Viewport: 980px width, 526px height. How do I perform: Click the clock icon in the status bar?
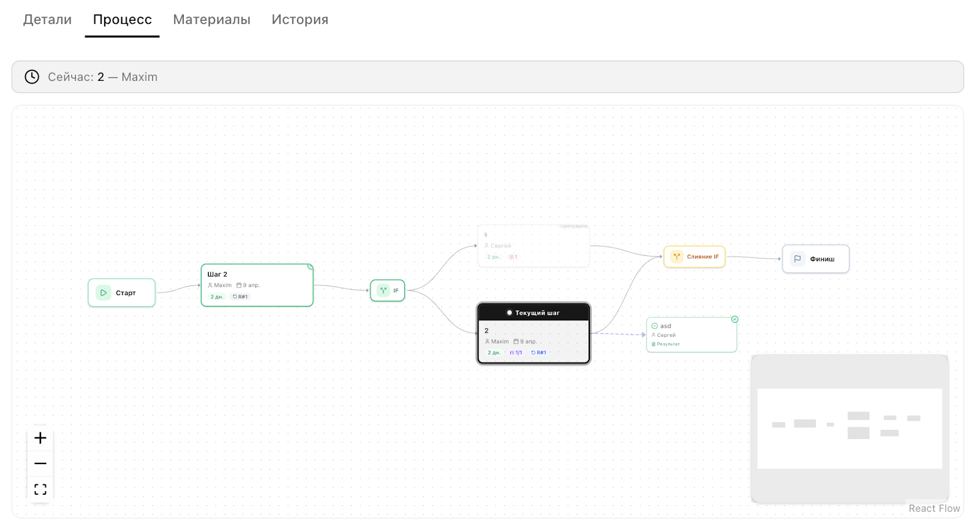[x=32, y=77]
